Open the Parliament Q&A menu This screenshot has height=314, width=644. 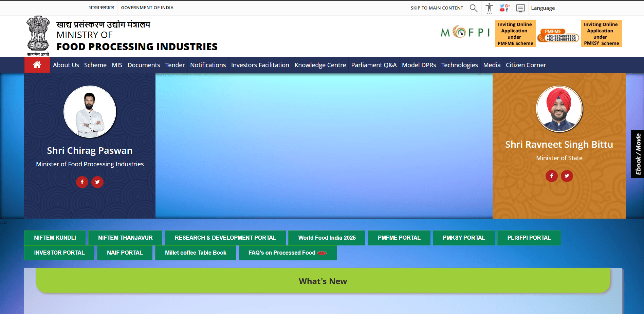[x=374, y=65]
